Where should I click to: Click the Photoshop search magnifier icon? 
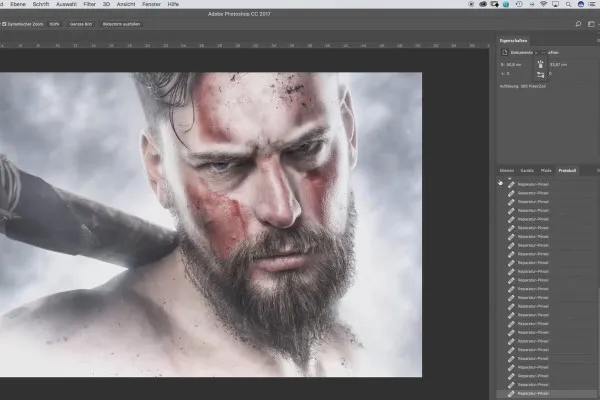tap(578, 24)
